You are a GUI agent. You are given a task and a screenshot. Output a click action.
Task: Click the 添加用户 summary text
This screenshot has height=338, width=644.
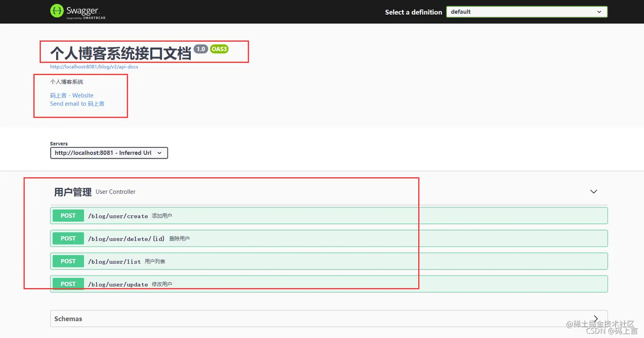click(162, 216)
